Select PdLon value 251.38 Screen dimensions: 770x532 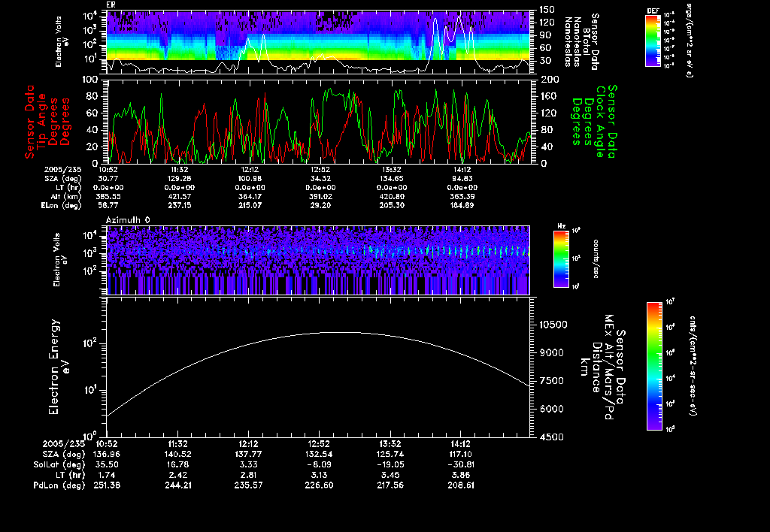[107, 485]
